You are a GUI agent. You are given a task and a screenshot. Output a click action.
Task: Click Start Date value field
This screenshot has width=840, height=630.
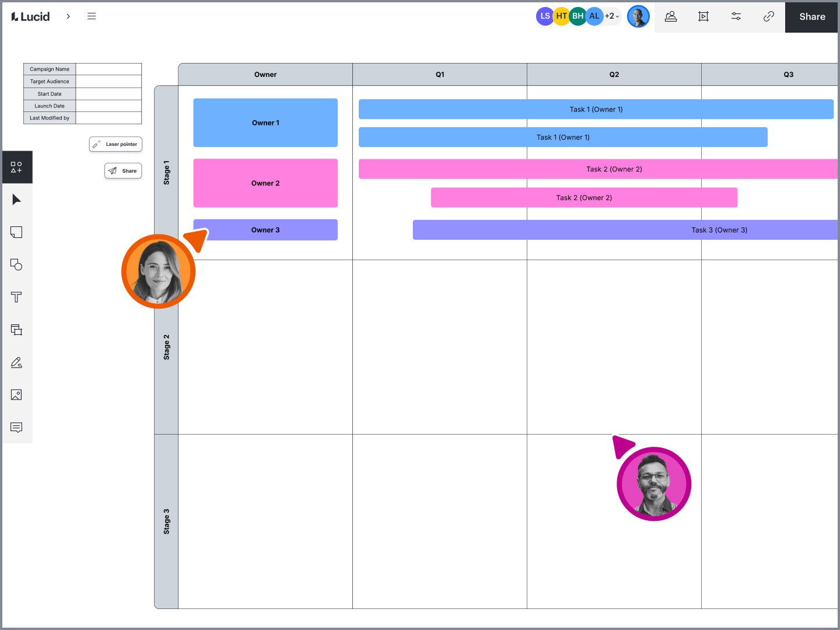[108, 94]
